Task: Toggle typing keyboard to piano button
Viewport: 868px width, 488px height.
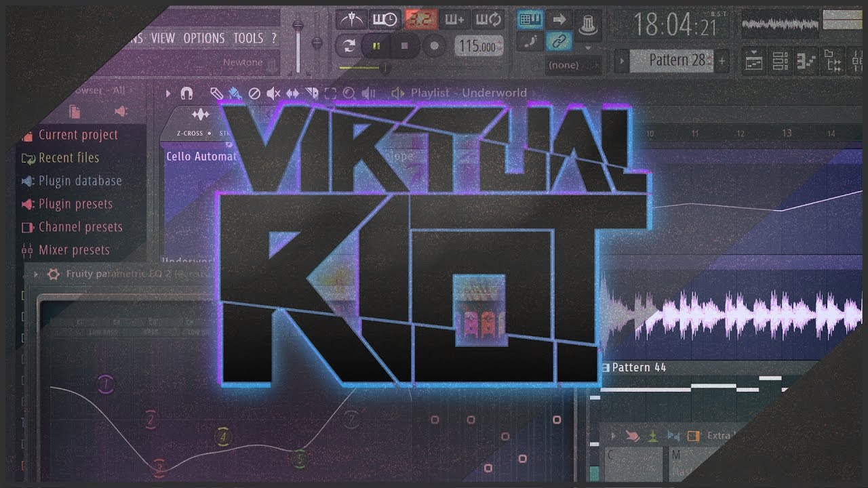Action: (x=530, y=20)
